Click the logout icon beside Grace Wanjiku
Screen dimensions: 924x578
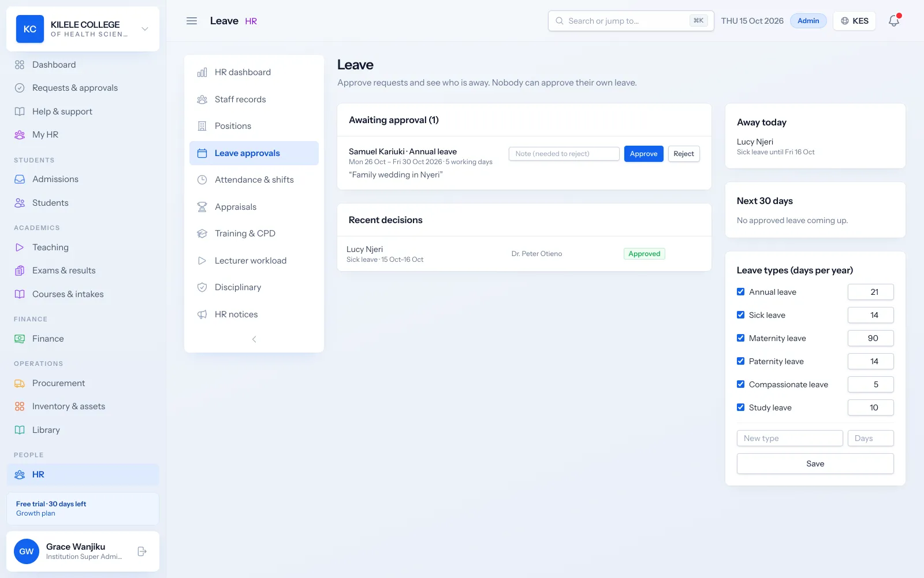[142, 551]
